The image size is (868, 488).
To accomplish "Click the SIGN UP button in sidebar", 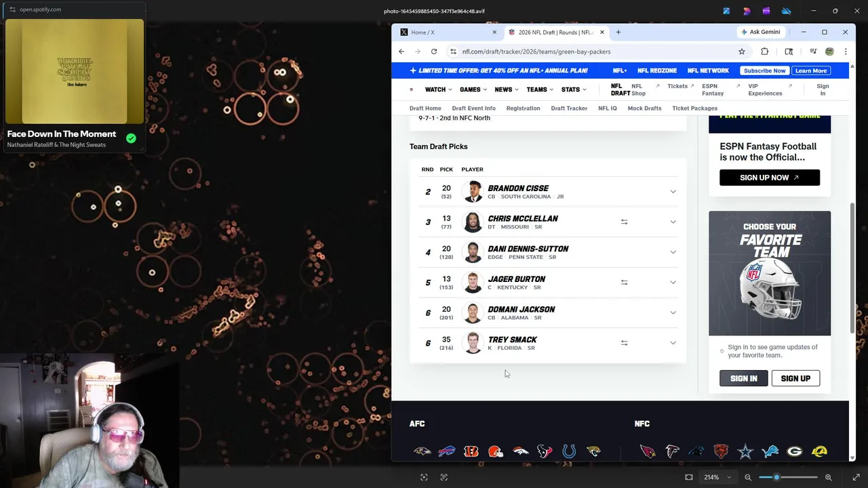I will pos(795,378).
